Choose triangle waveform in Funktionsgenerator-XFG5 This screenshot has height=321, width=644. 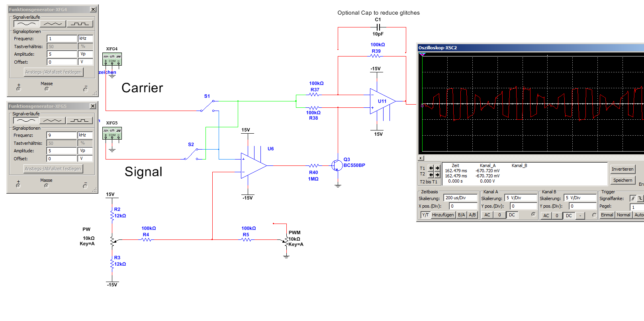(x=52, y=121)
